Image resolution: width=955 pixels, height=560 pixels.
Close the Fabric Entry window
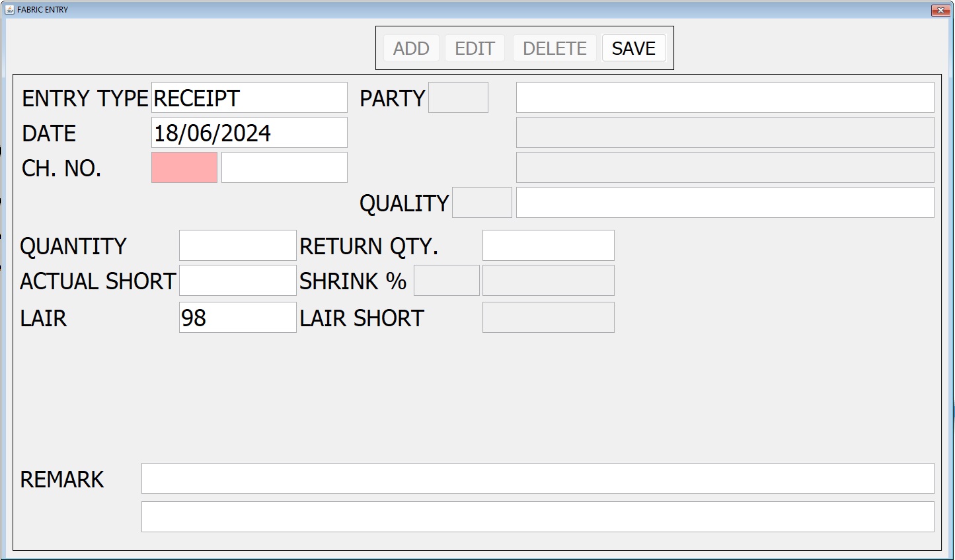pyautogui.click(x=940, y=10)
